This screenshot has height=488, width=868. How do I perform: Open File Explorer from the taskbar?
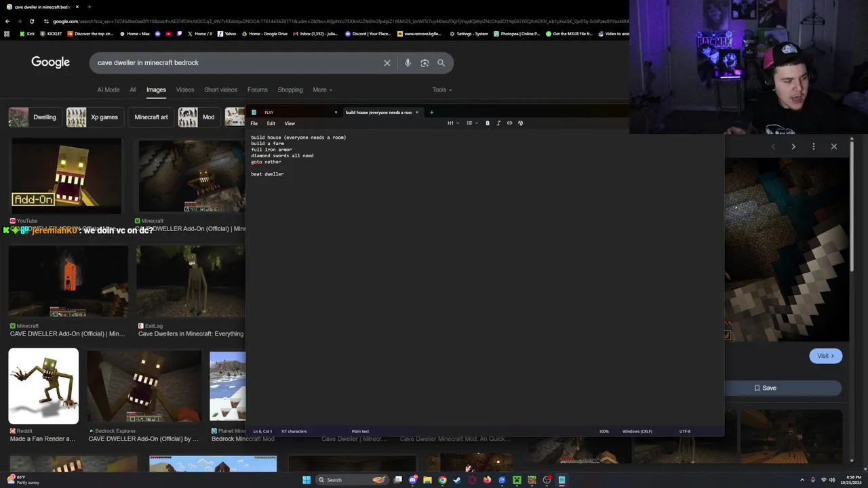coord(427,480)
